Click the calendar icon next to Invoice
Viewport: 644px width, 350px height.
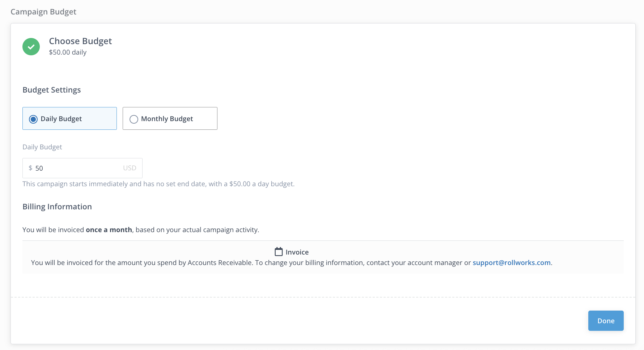coord(279,252)
